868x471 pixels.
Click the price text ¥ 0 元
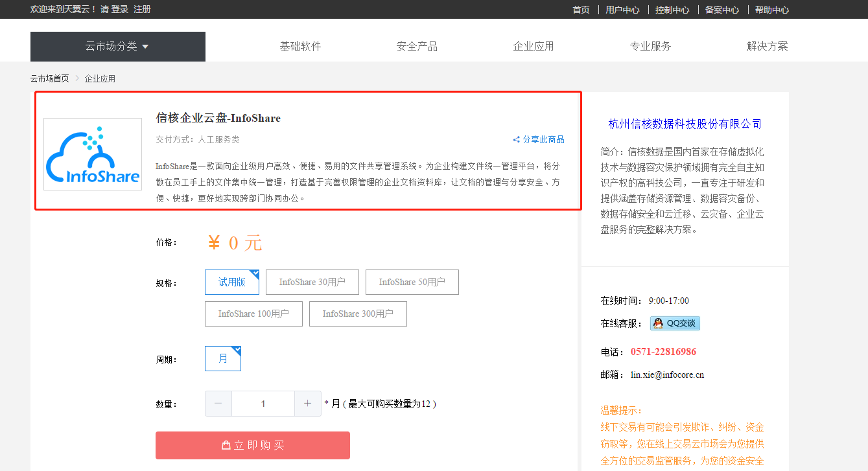click(235, 243)
